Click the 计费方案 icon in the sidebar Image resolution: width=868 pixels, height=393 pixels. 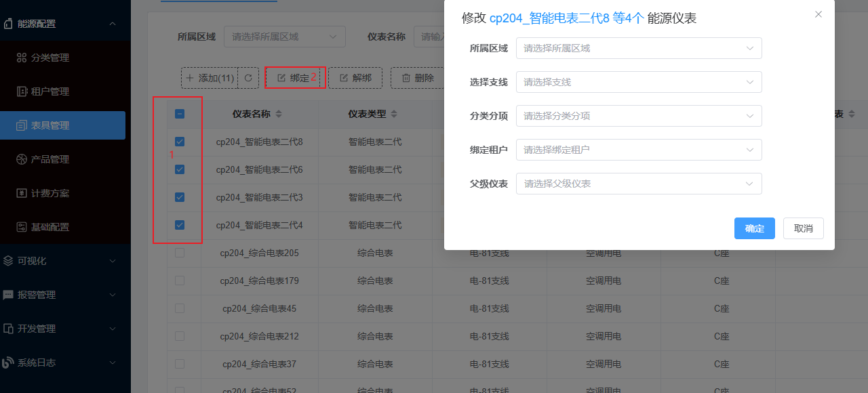pyautogui.click(x=21, y=193)
